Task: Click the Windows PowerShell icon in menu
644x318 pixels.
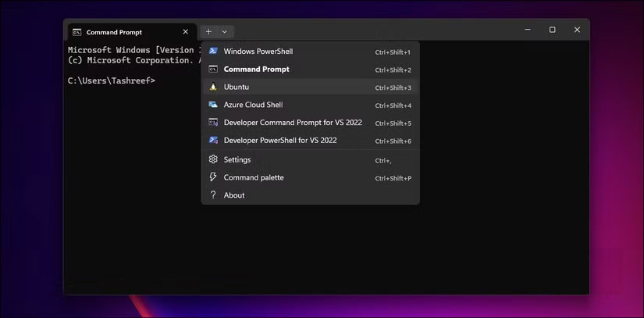Action: coord(213,51)
